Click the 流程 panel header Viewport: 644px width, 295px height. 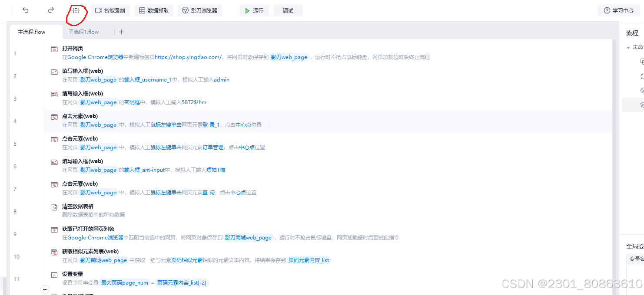(x=632, y=33)
